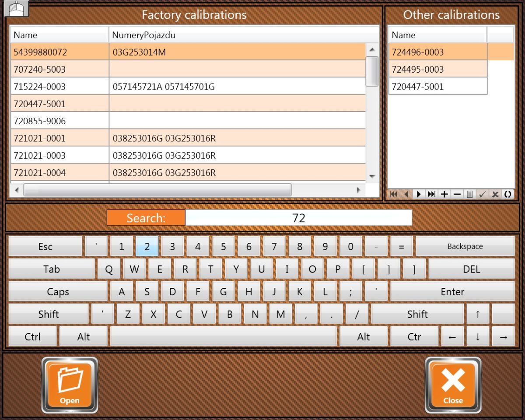Go to previous record in navigator
This screenshot has height=420, width=525.
tap(406, 194)
